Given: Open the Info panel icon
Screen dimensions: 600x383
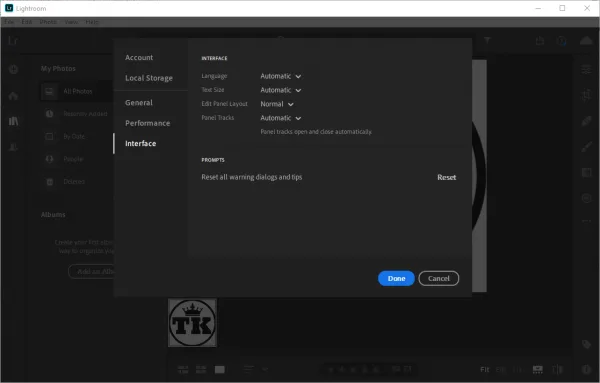Looking at the screenshot, I should coord(586,369).
